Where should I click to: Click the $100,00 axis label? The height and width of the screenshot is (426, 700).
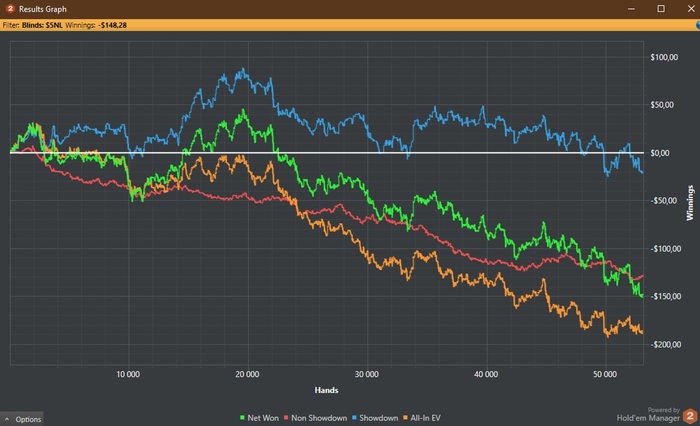pos(664,57)
